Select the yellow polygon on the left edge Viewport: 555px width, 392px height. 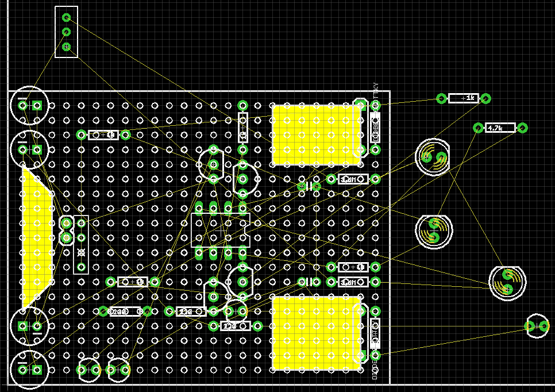coord(36,237)
